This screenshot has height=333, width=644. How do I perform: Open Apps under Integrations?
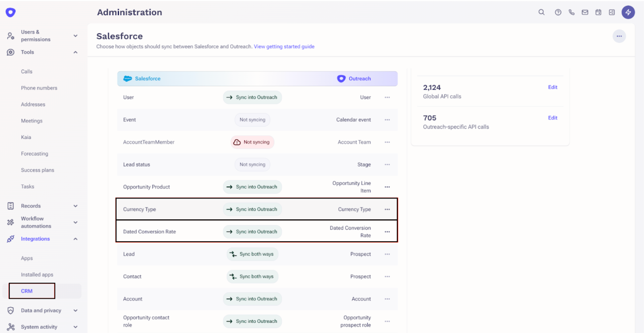27,258
